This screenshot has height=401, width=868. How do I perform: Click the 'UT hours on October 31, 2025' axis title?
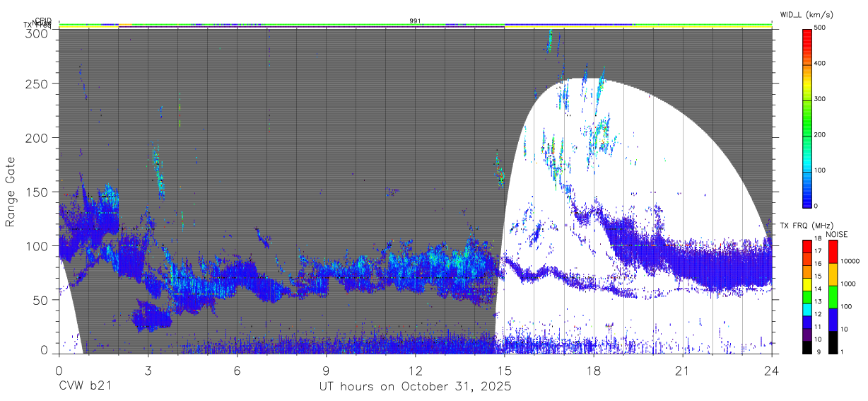click(x=415, y=386)
